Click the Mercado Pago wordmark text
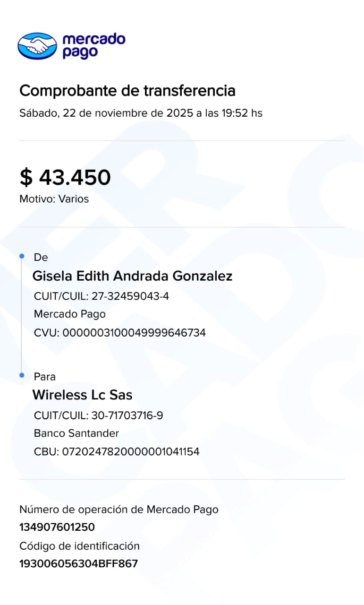364x605 pixels. pyautogui.click(x=93, y=45)
